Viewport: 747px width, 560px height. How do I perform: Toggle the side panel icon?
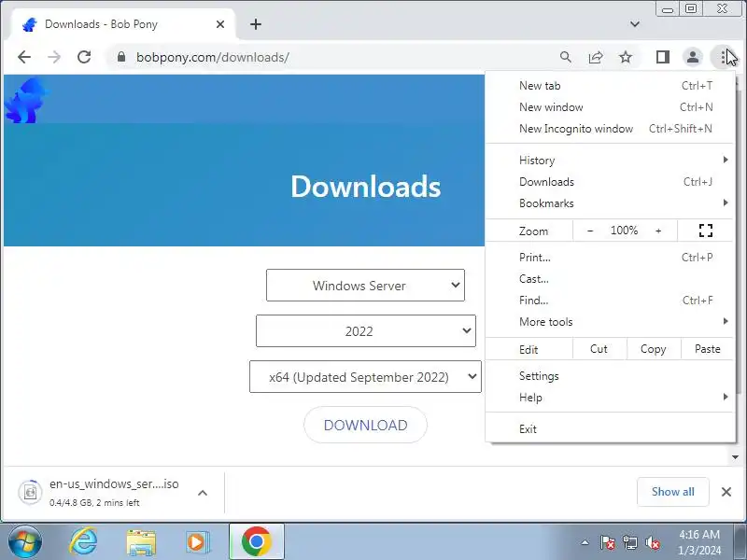click(663, 57)
